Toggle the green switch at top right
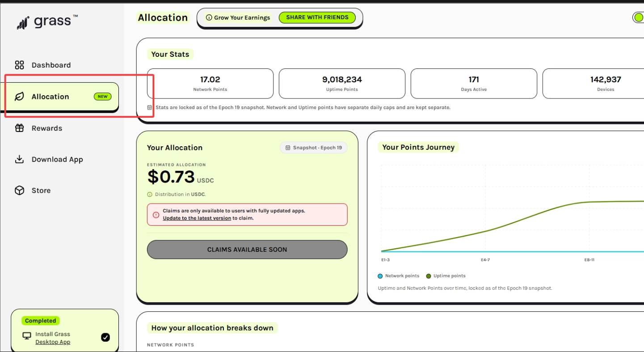Viewport: 644px width, 352px height. pos(638,17)
